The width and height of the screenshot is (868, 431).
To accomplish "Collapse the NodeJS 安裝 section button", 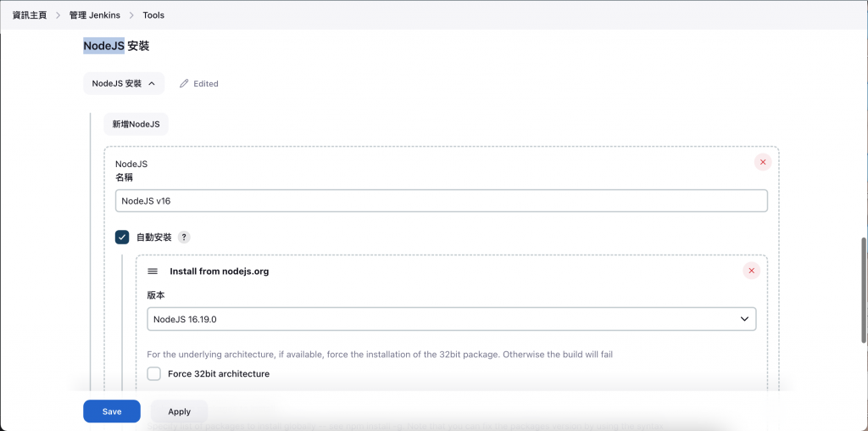I will (x=124, y=84).
